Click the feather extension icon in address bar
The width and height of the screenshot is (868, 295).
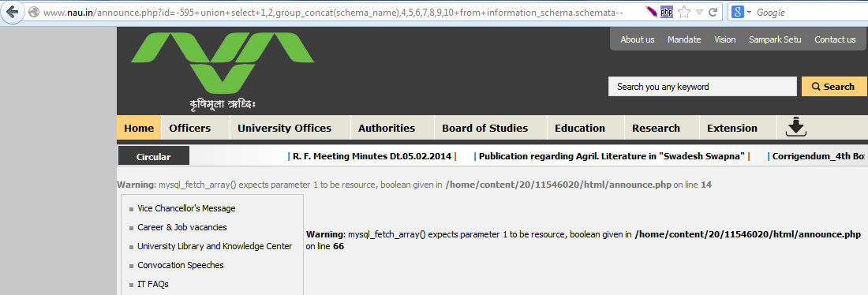(652, 12)
